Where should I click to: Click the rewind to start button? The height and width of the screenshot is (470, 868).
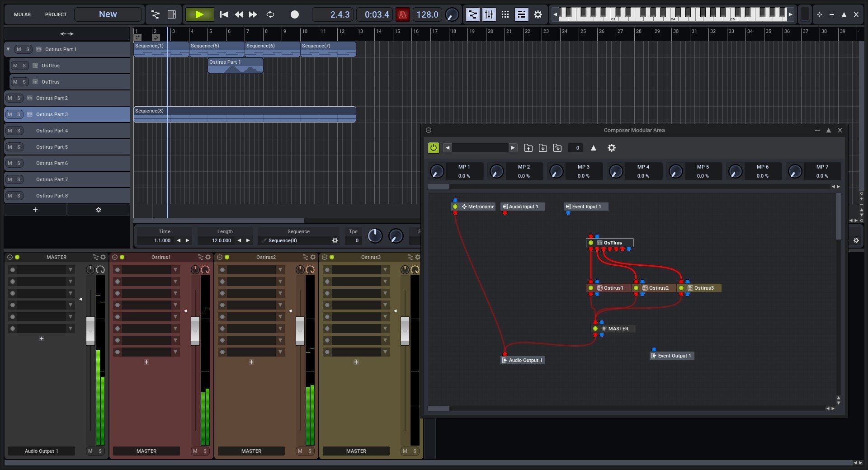click(224, 14)
